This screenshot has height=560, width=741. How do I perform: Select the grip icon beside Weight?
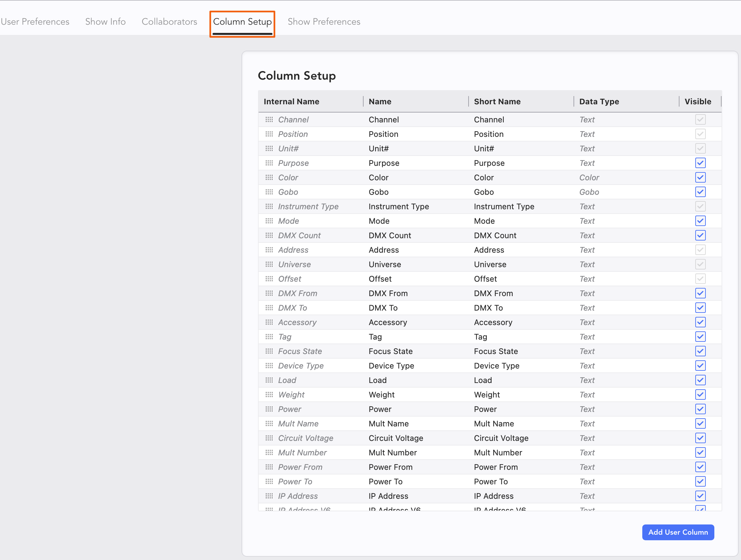269,395
